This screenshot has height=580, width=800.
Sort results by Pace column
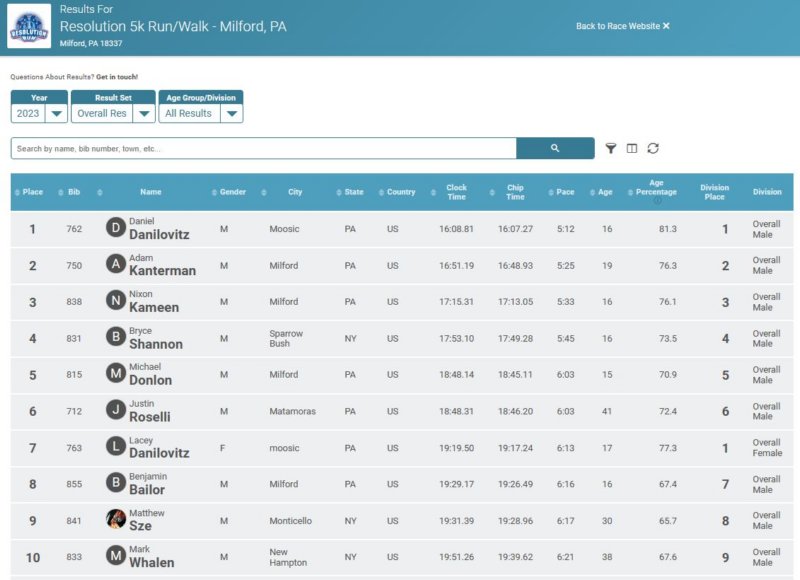(565, 192)
